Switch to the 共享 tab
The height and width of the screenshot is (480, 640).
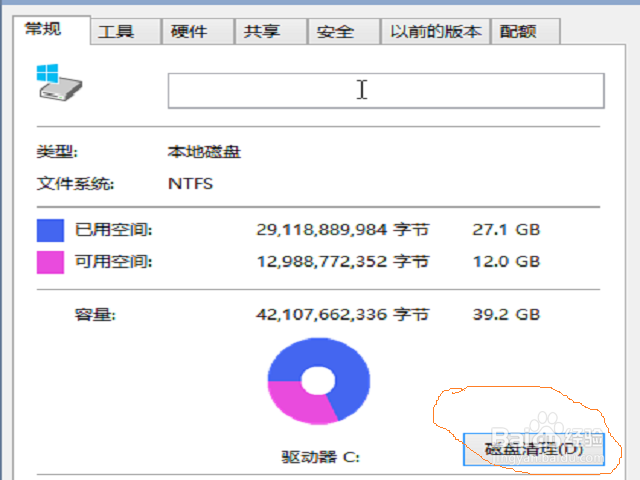(x=271, y=31)
